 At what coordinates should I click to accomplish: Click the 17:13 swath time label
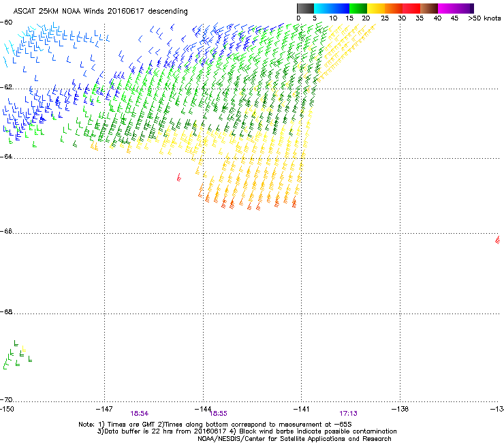[x=349, y=414]
